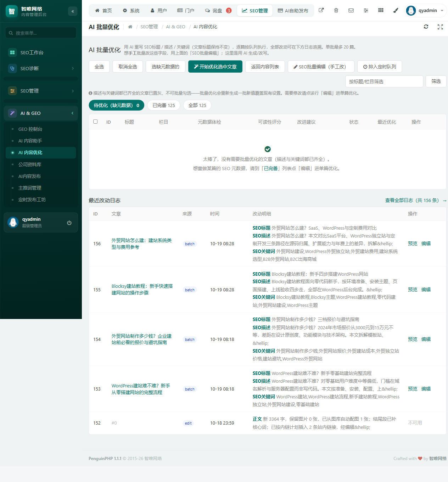Viewport: 448px width, 482px height.
Task: Open article title link in log row 155
Action: pos(142,290)
